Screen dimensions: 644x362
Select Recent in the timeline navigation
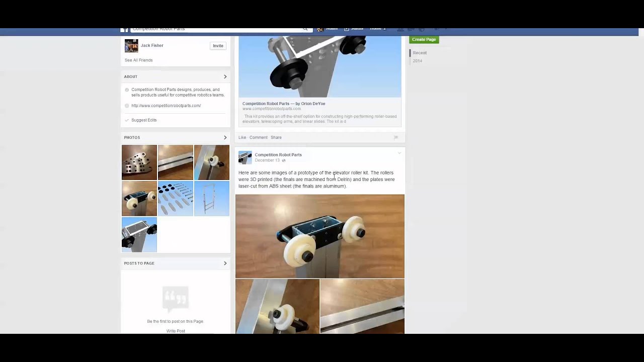420,53
